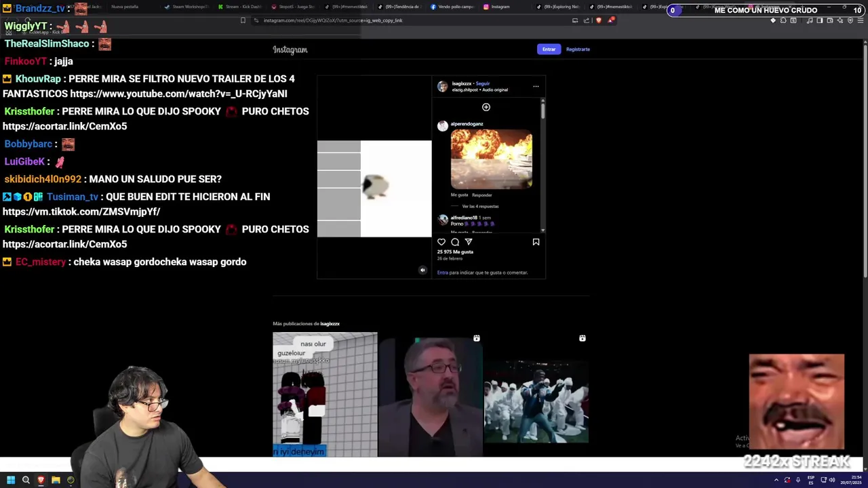Screen dimensions: 868x488
Task: Click Me gusta under the explosion comment
Action: (x=459, y=195)
